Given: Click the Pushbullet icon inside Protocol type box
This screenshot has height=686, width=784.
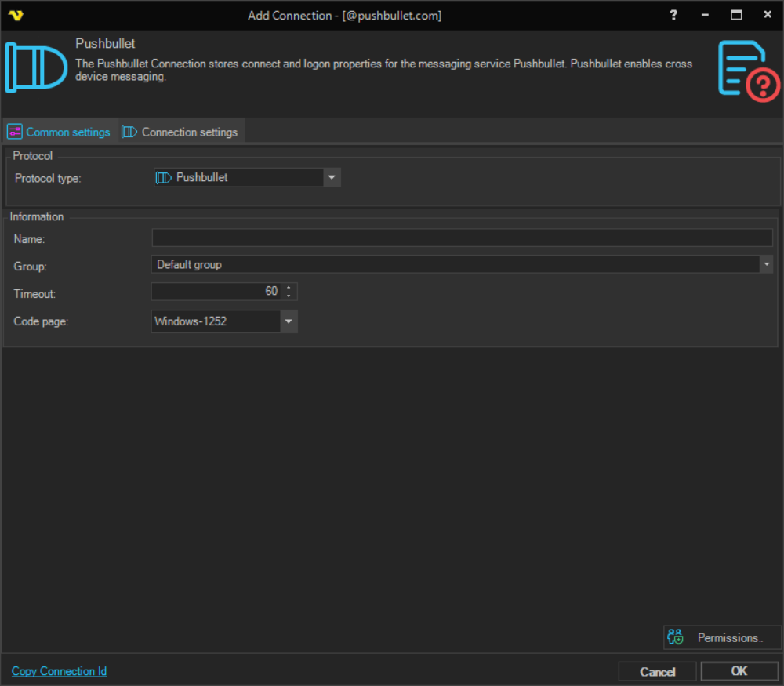Looking at the screenshot, I should 163,178.
